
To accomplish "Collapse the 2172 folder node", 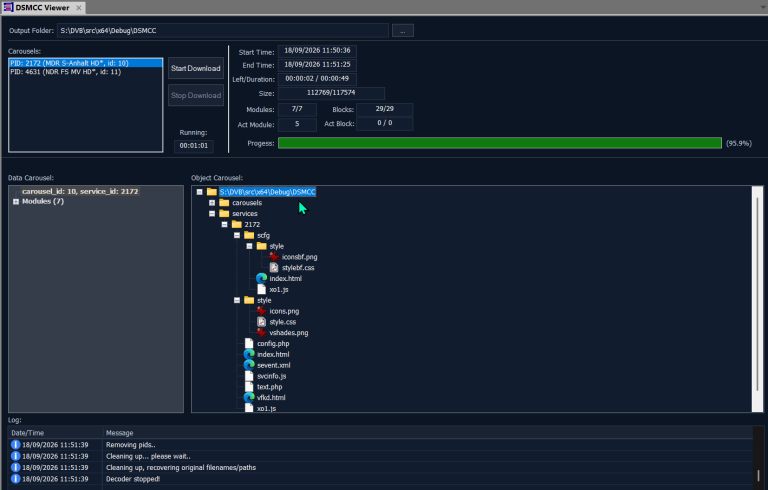I will pyautogui.click(x=224, y=224).
